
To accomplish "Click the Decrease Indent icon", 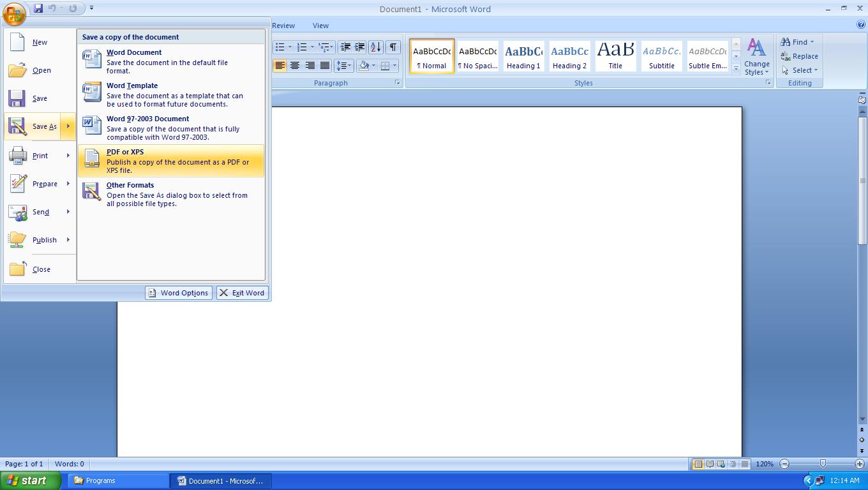I will tap(345, 47).
